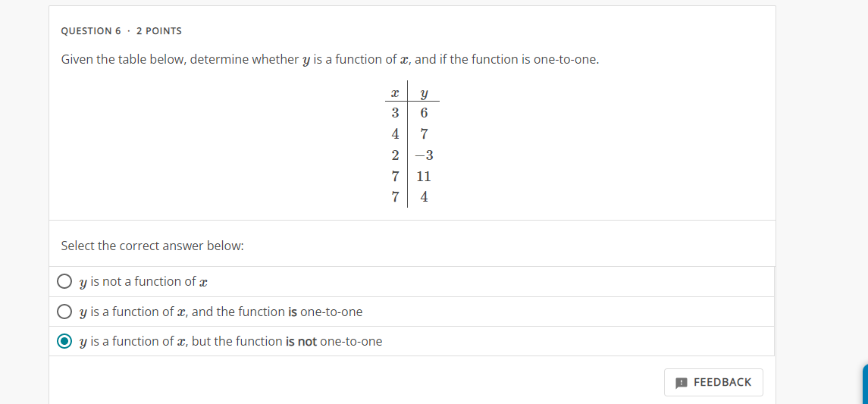Choose the "function is one-to-one" option

[x=65, y=312]
